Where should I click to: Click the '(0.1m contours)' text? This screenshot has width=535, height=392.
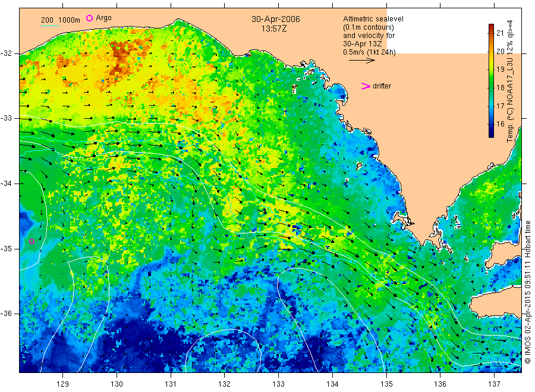click(x=369, y=27)
